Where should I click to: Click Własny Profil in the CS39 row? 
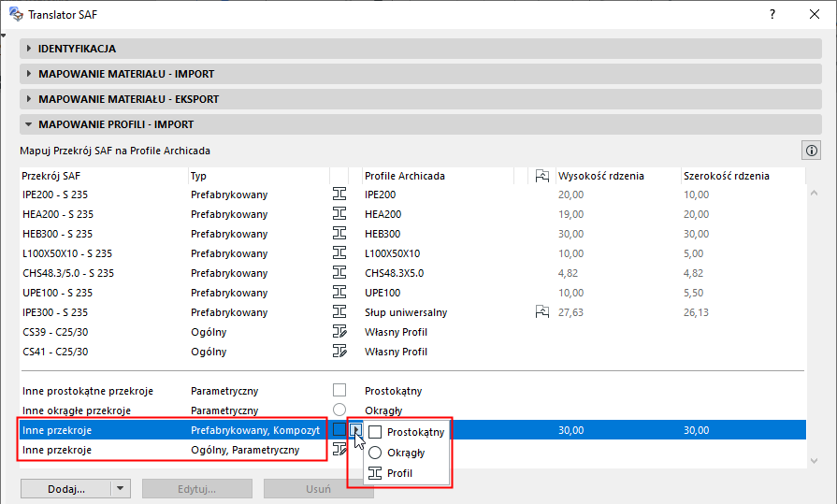point(397,332)
